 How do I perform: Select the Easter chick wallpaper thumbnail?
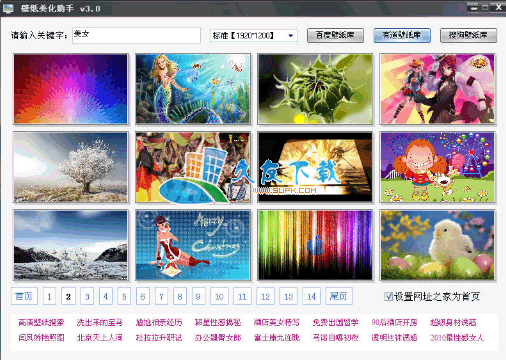[x=437, y=245]
